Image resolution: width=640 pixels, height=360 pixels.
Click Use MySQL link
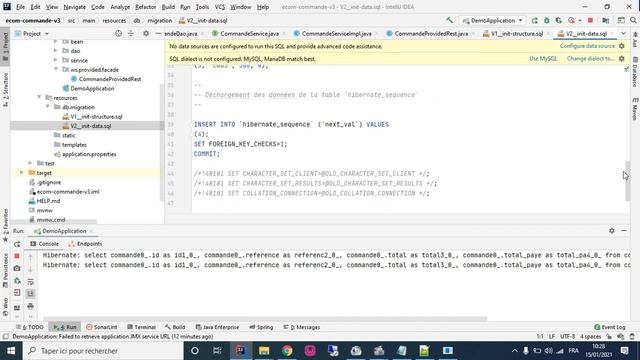pos(543,59)
